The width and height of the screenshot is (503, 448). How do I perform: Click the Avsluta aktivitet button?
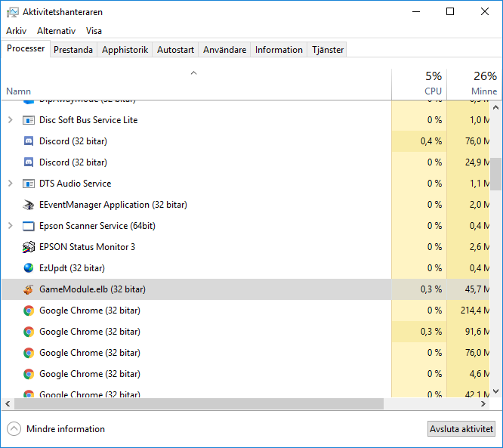[461, 429]
